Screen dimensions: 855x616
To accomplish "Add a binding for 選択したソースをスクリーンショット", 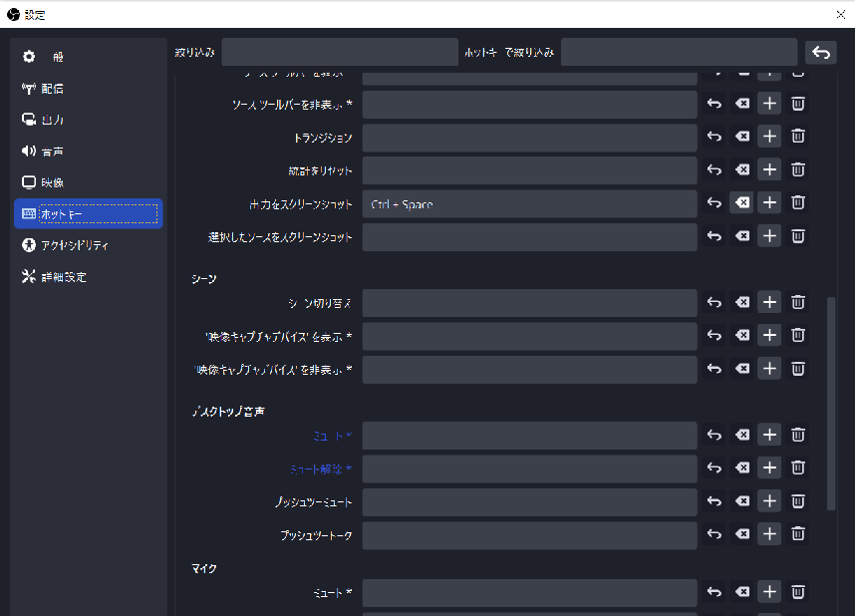I will (x=768, y=236).
